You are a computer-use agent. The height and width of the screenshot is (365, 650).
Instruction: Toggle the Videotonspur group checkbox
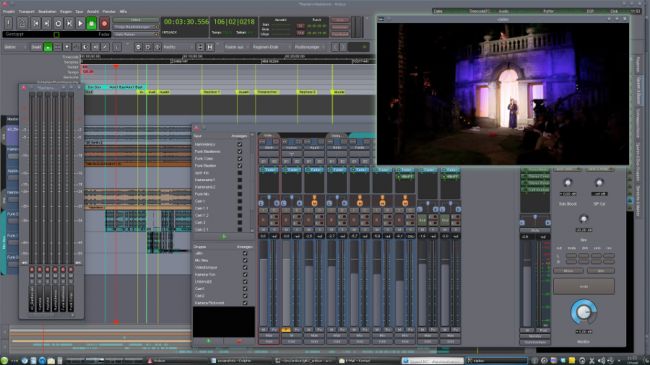coord(245,268)
